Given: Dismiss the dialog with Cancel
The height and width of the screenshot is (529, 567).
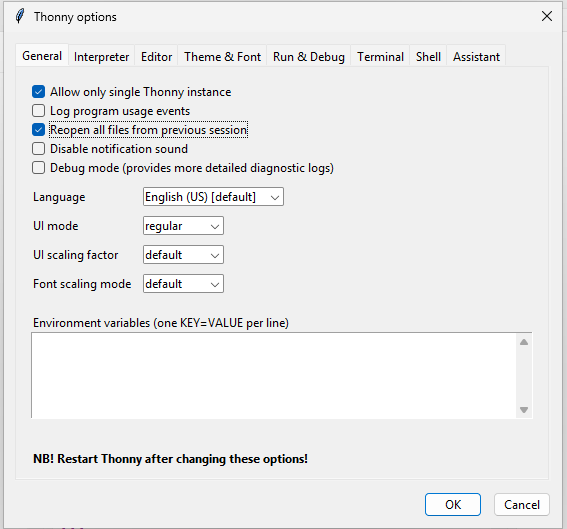Looking at the screenshot, I should (522, 504).
